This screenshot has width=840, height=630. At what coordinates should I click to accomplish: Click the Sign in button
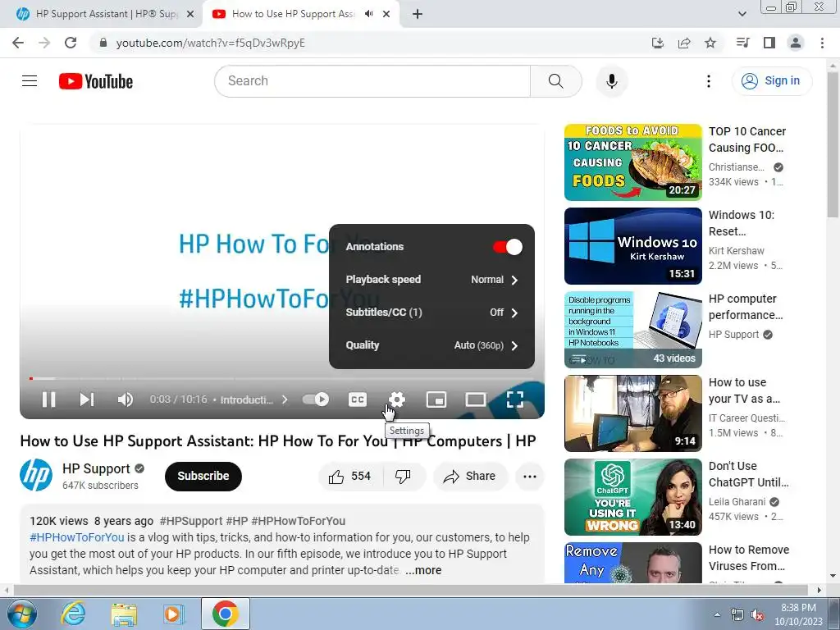click(771, 81)
